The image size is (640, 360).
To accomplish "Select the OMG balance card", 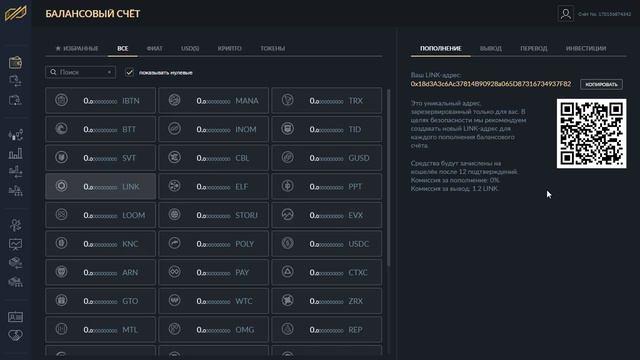I will click(x=213, y=329).
